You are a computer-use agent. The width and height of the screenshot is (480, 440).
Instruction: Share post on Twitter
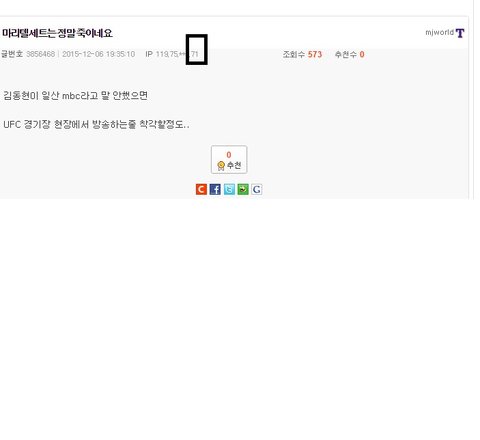pyautogui.click(x=229, y=189)
